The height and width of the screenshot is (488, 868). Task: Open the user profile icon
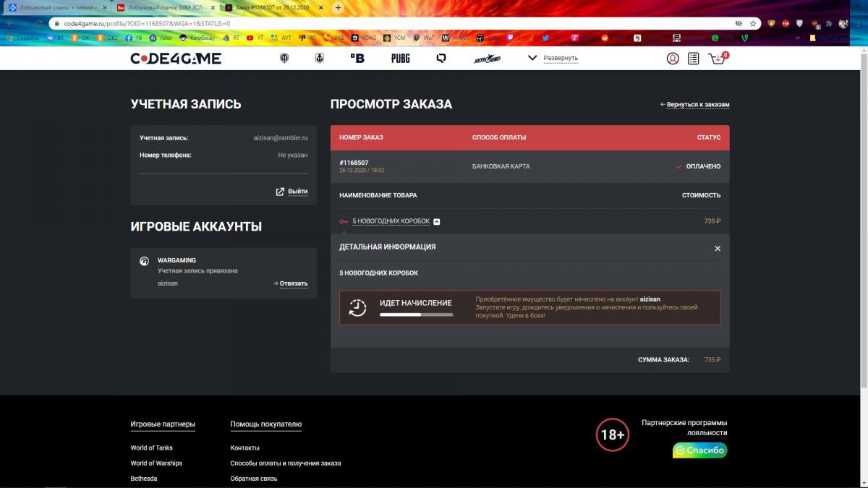point(673,59)
